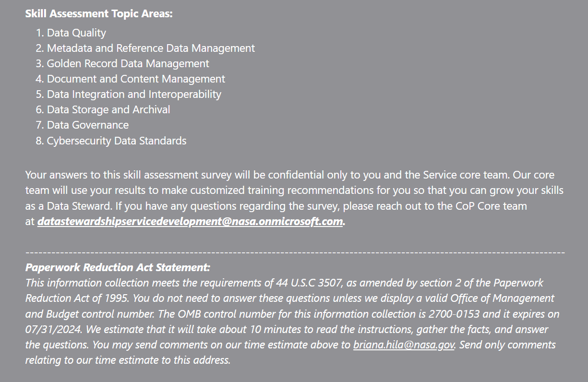Image resolution: width=588 pixels, height=382 pixels.
Task: Click Golden Record Data Management item
Action: click(128, 64)
